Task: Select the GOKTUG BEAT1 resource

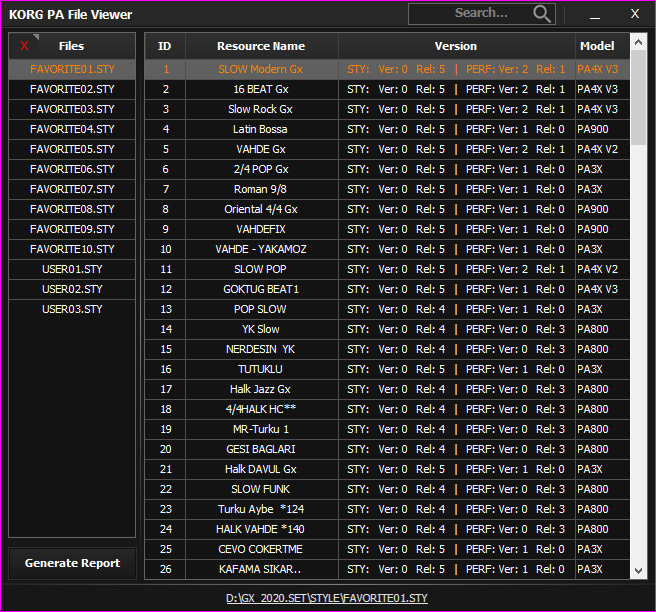Action: [261, 289]
